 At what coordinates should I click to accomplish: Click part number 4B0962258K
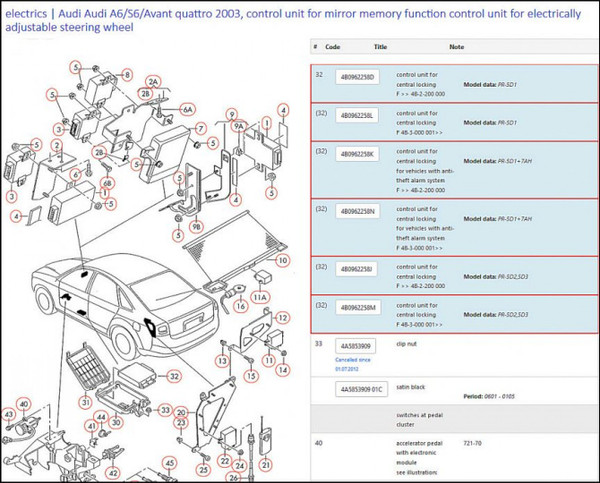(x=357, y=154)
